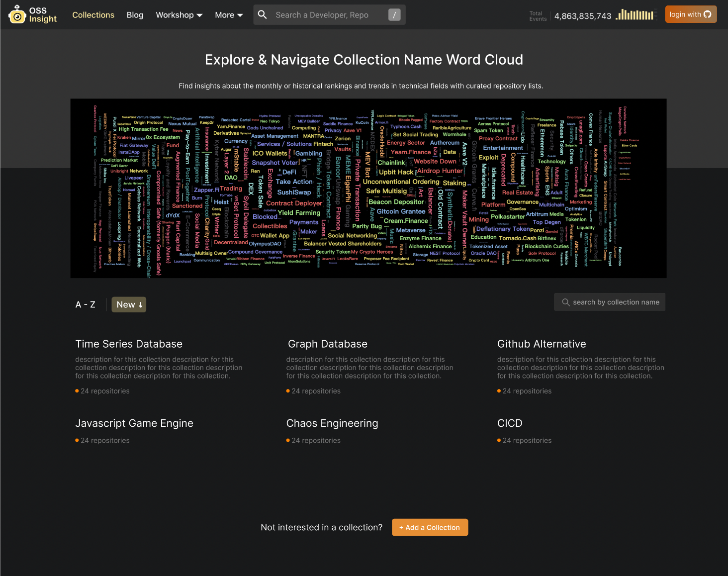Expand the More dropdown menu
The height and width of the screenshot is (576, 728).
(229, 15)
